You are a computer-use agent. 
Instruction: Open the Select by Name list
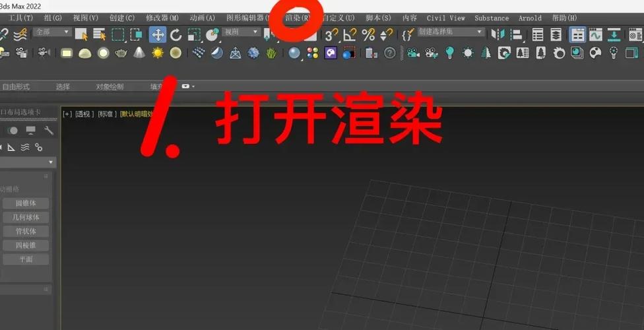100,34
